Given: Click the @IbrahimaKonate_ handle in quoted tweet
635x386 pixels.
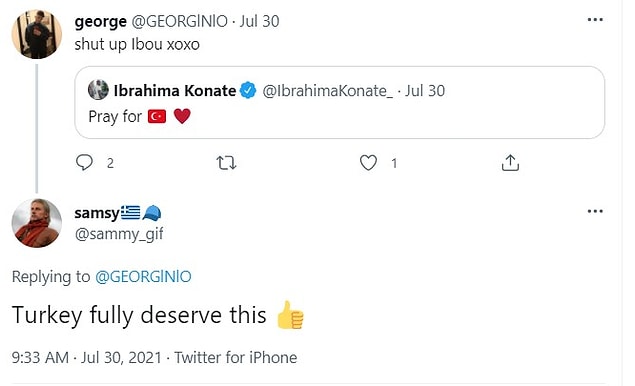Looking at the screenshot, I should coord(327,91).
